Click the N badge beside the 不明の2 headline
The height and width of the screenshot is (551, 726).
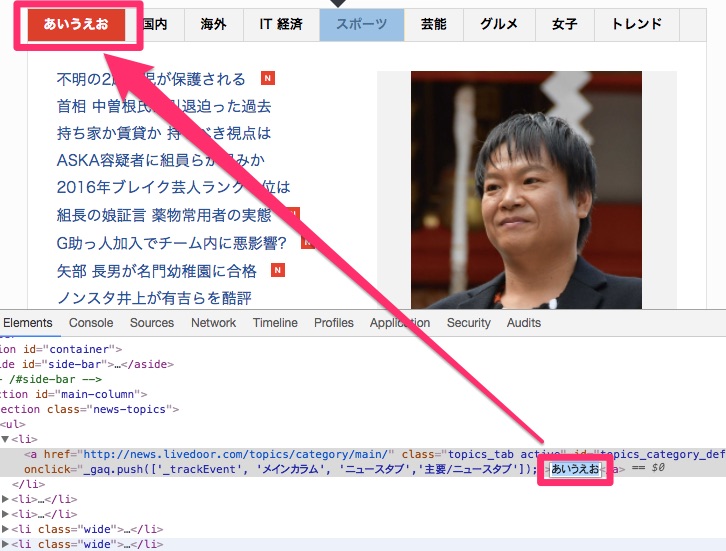[x=267, y=78]
